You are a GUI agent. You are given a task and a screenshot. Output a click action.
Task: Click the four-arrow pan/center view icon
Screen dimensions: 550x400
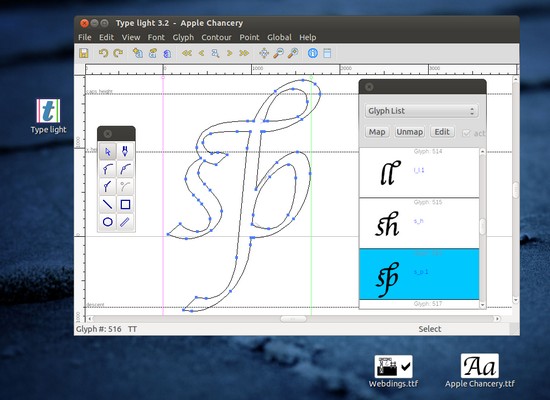click(264, 53)
